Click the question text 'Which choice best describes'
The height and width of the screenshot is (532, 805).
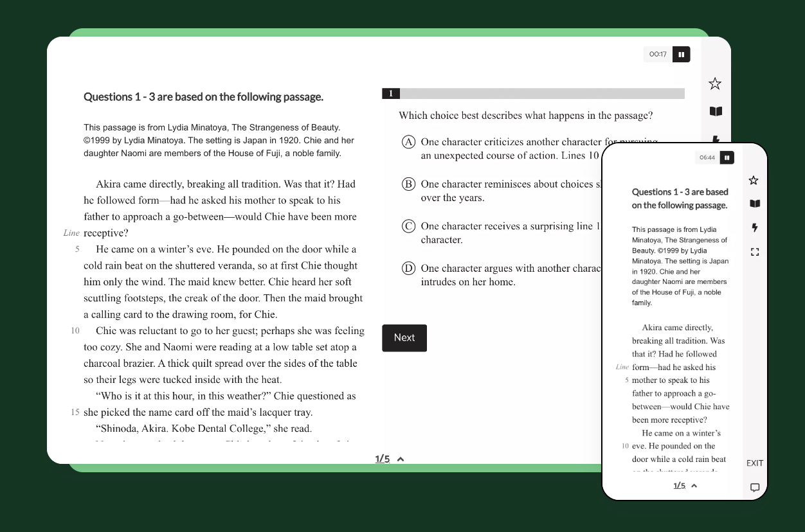click(525, 116)
